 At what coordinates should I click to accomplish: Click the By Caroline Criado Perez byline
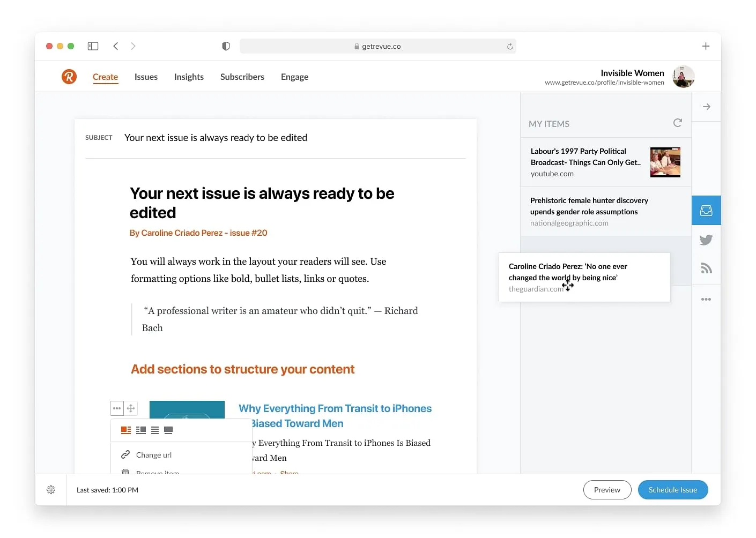click(198, 233)
